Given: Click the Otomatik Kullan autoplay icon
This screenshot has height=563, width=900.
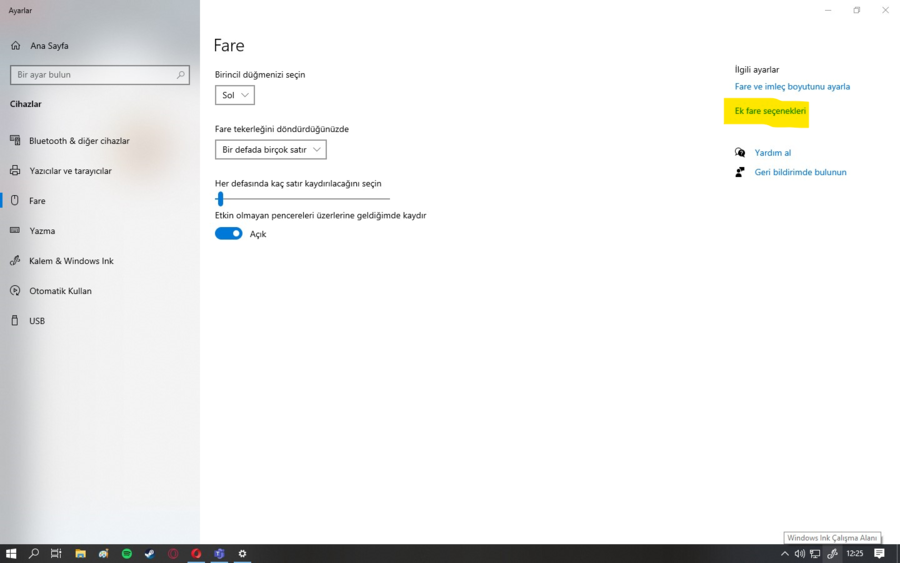Looking at the screenshot, I should click(15, 290).
